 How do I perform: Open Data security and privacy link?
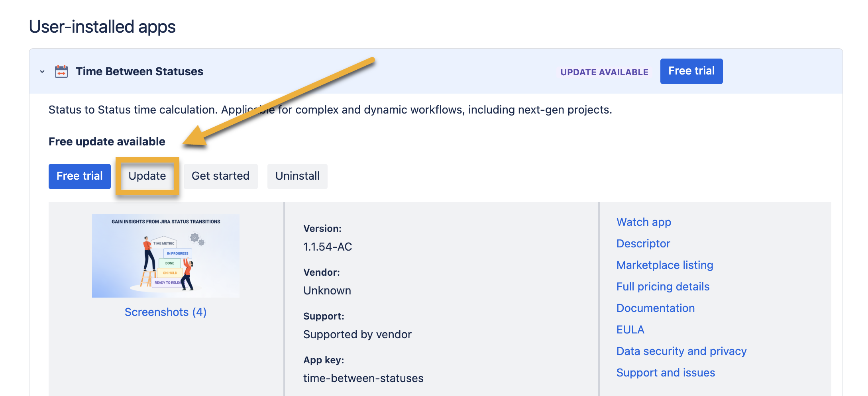681,351
